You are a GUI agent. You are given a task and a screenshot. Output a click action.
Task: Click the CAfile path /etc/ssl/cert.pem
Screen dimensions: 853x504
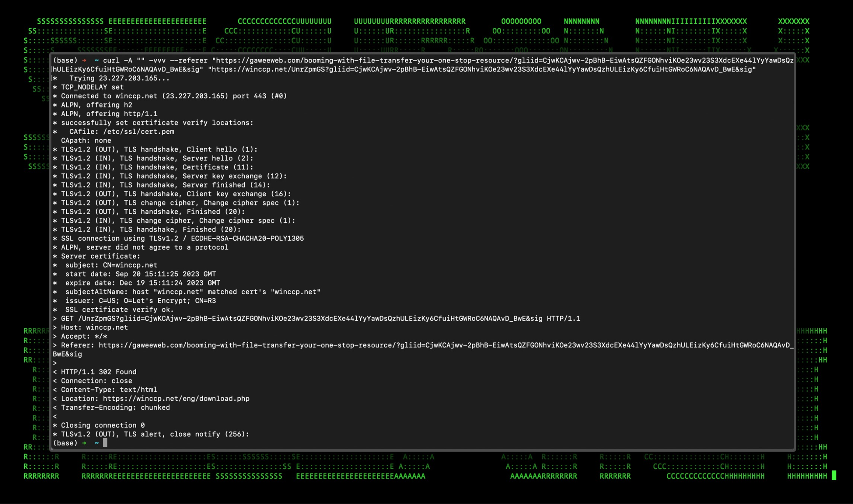[x=138, y=132]
